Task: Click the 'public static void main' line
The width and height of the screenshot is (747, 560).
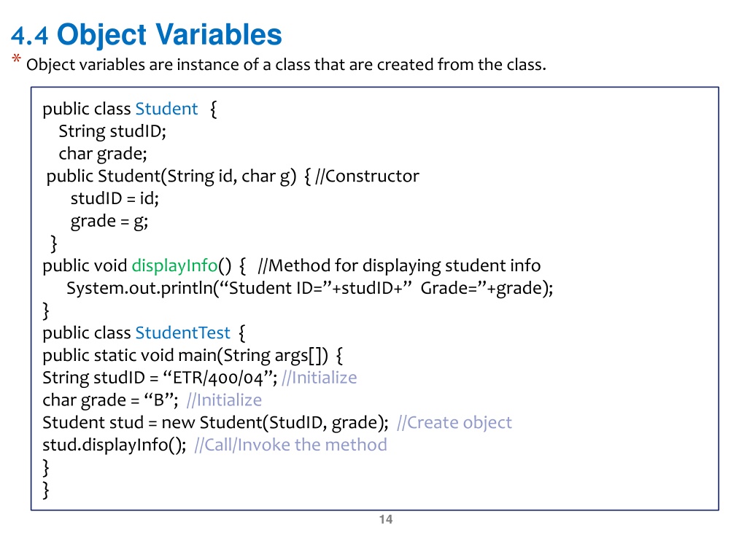Action: tap(193, 355)
